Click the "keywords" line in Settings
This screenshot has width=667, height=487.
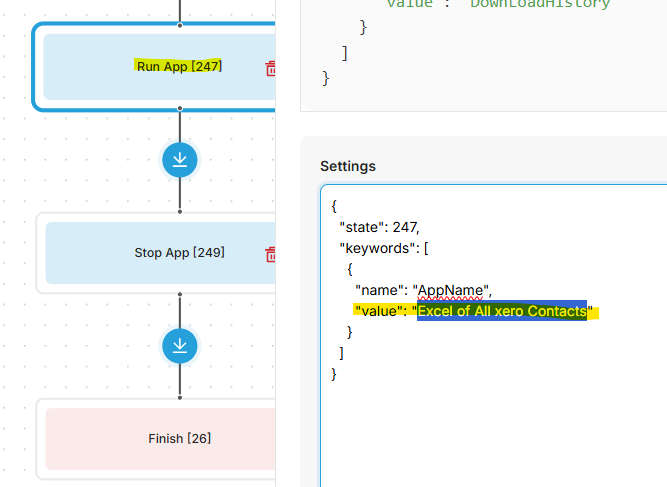click(384, 248)
